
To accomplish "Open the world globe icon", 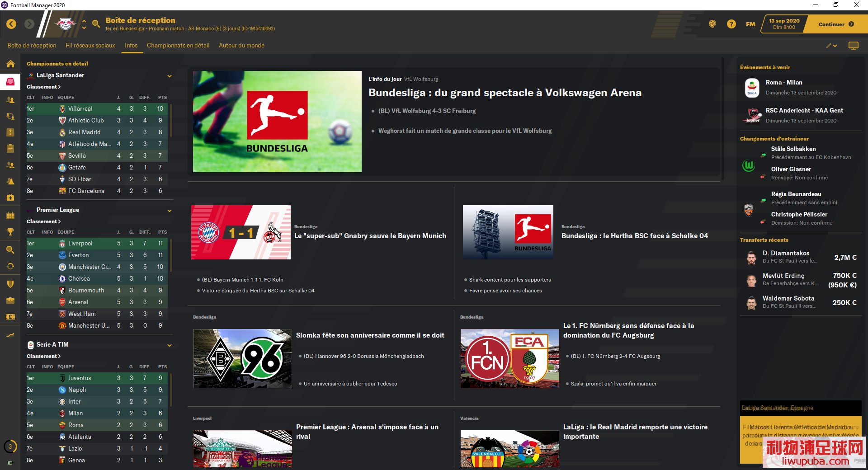I will (712, 24).
